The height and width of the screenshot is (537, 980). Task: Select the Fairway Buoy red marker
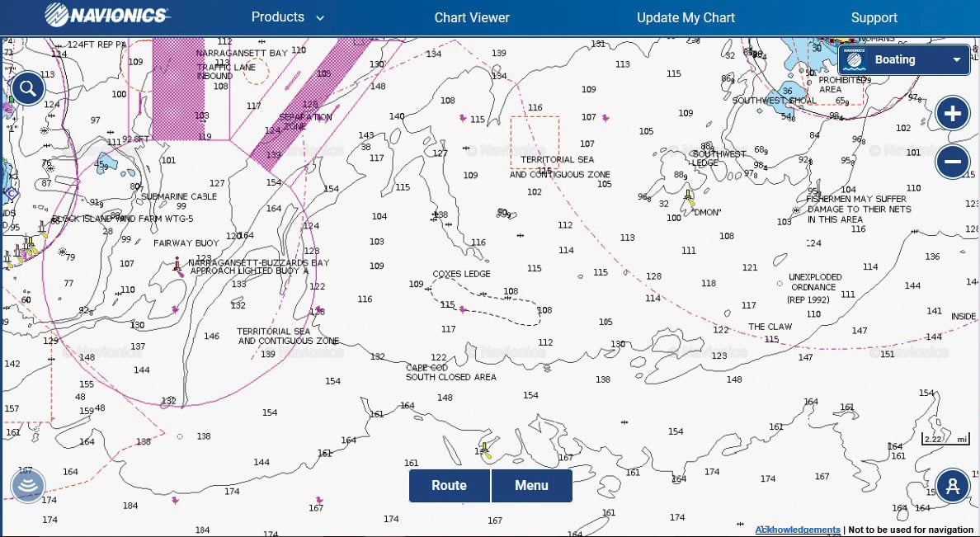point(177,264)
